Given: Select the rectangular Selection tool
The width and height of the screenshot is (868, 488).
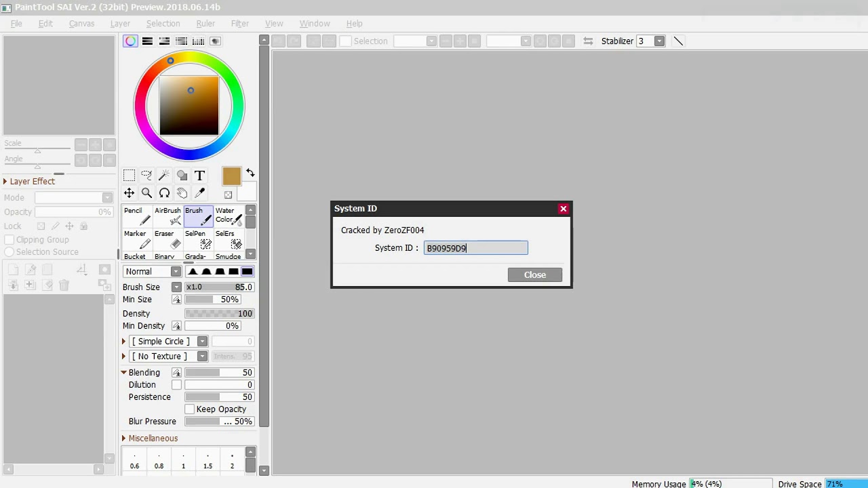Looking at the screenshot, I should pos(129,176).
